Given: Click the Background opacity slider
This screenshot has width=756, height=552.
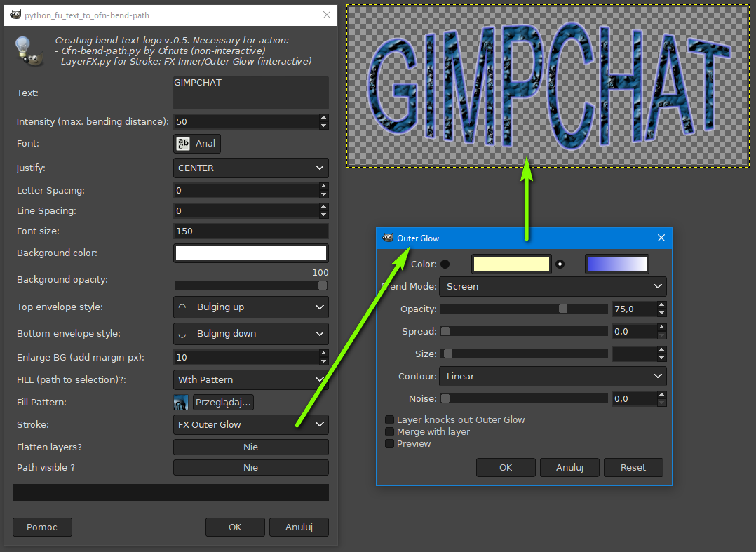Looking at the screenshot, I should tap(251, 285).
